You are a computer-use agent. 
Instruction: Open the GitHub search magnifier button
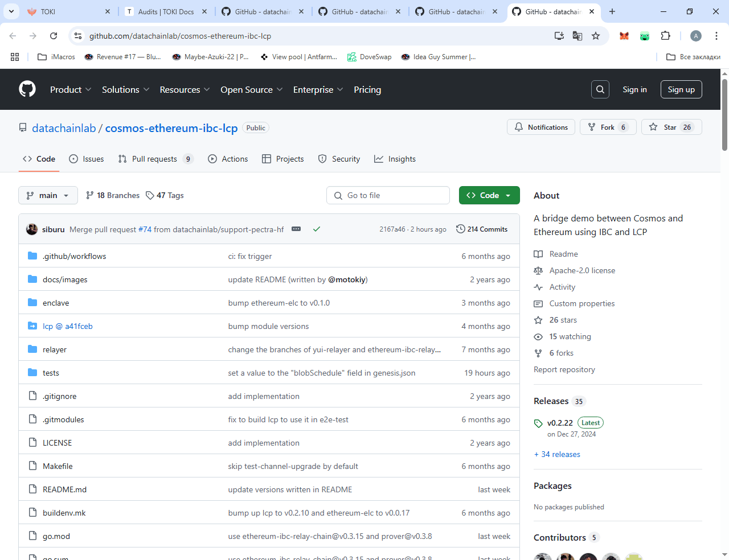coord(600,89)
